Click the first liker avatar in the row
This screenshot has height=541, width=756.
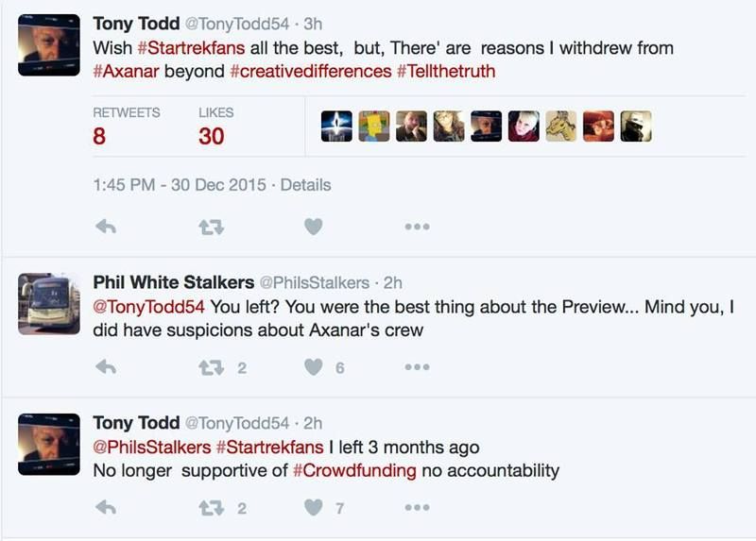[x=335, y=127]
